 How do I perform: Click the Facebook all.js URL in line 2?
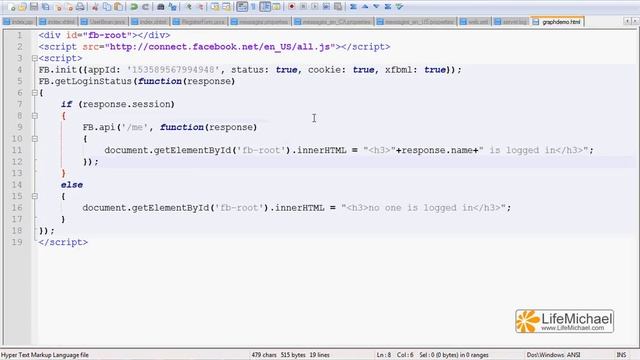point(220,47)
